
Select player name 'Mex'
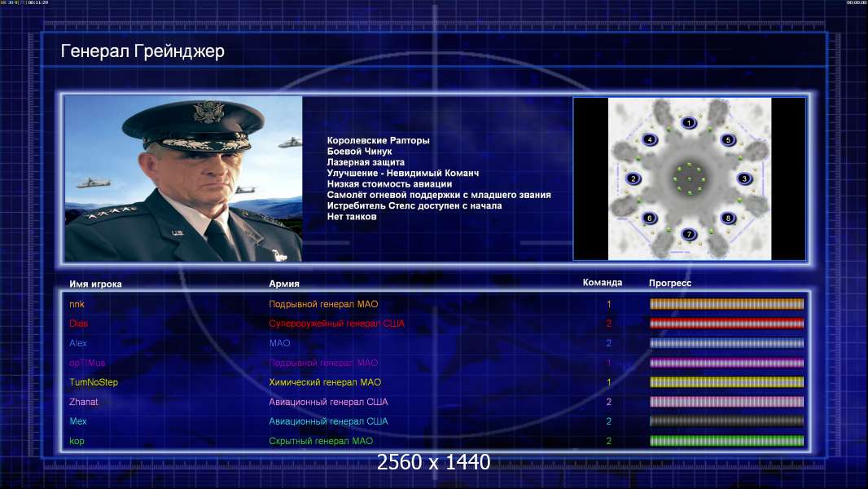click(78, 421)
